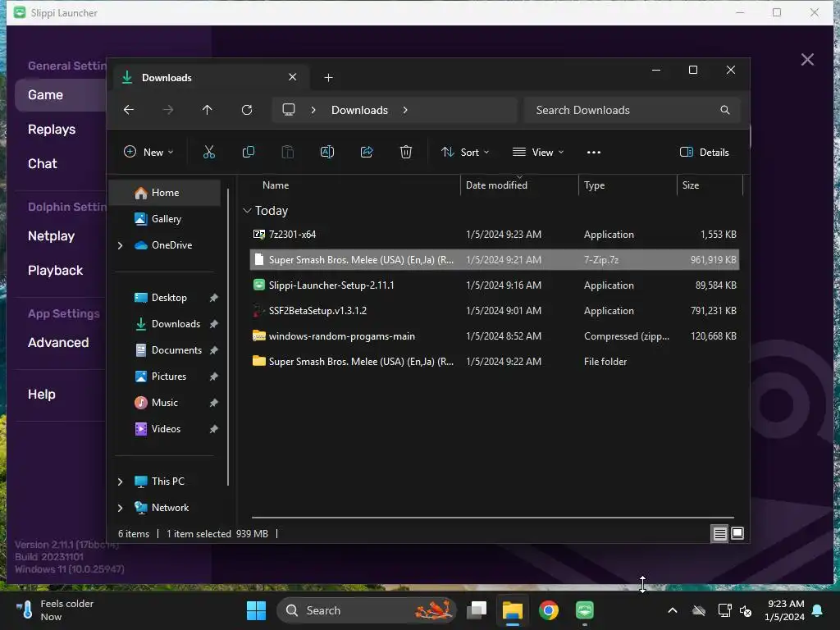This screenshot has width=840, height=630.
Task: Click the Rename icon in toolbar
Action: point(327,152)
